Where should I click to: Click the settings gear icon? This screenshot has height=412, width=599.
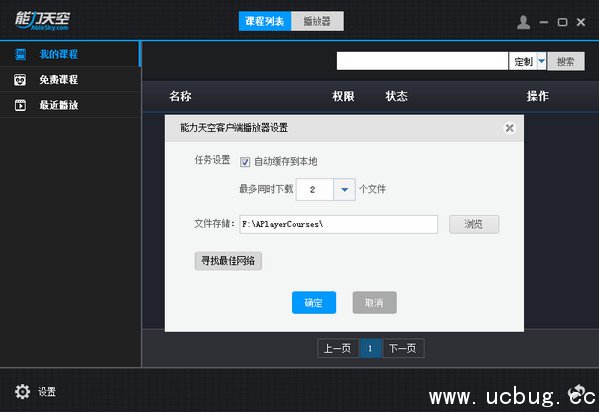click(x=22, y=391)
